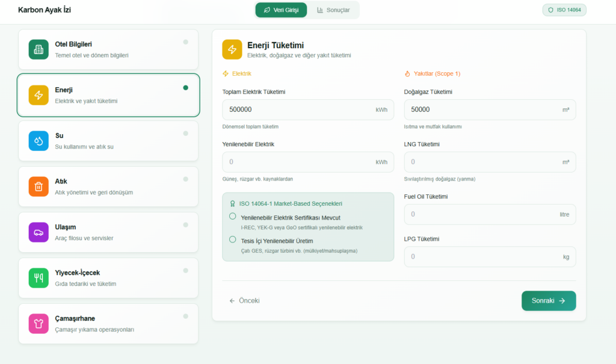Go back with the Önceki button
The image size is (616, 364).
(244, 301)
